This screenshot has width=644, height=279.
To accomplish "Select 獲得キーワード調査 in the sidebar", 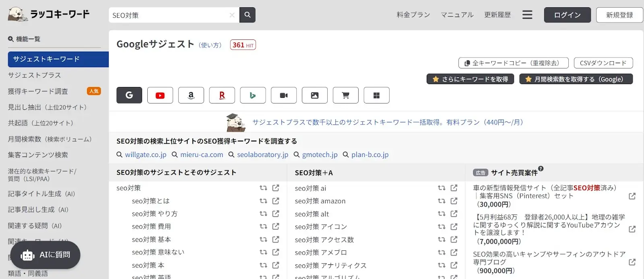I will 38,91.
